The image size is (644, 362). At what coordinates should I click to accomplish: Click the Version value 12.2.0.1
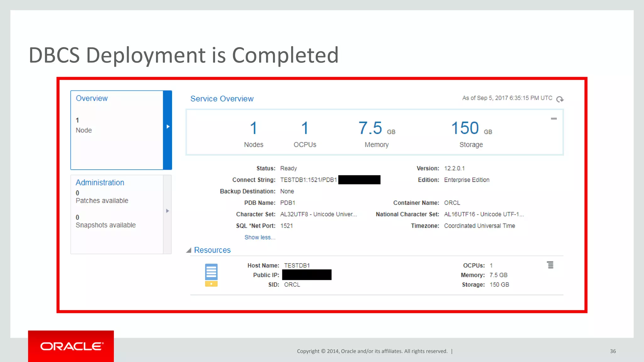(x=454, y=168)
